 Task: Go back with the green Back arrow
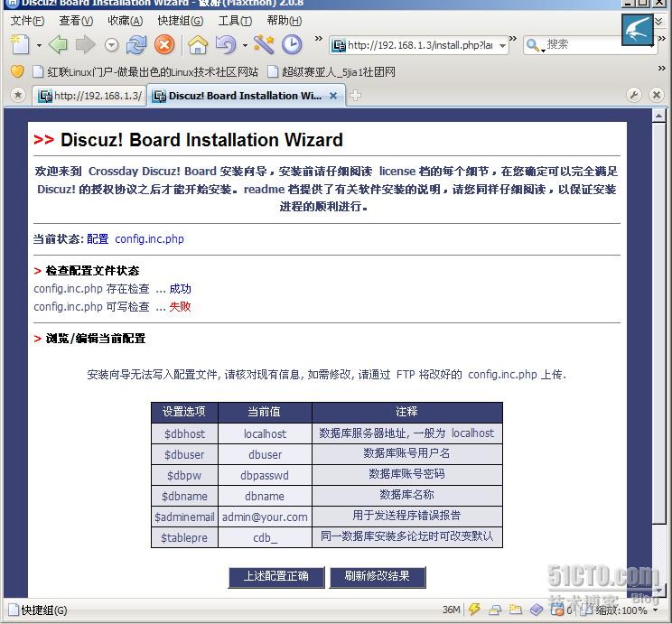coord(59,44)
